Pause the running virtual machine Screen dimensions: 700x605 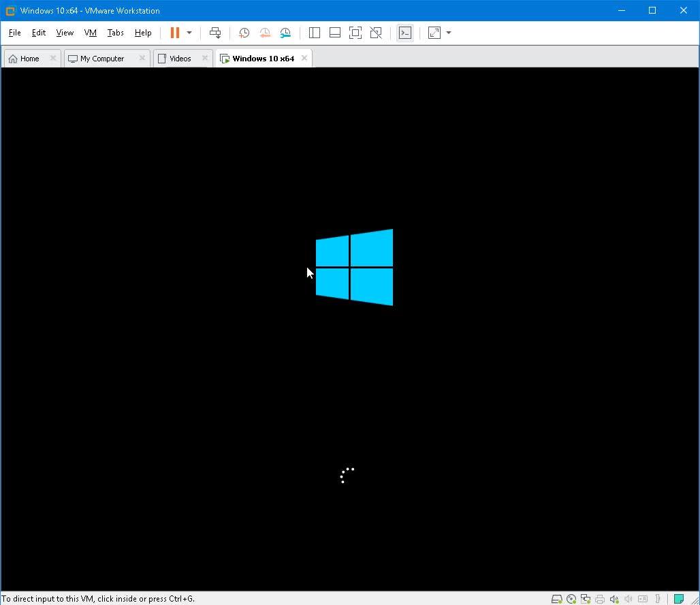(x=175, y=33)
